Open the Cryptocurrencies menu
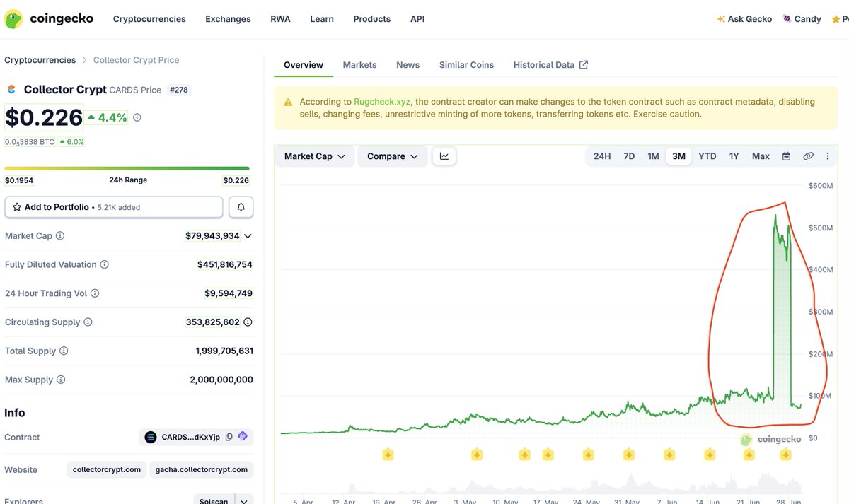The width and height of the screenshot is (849, 504). click(149, 19)
